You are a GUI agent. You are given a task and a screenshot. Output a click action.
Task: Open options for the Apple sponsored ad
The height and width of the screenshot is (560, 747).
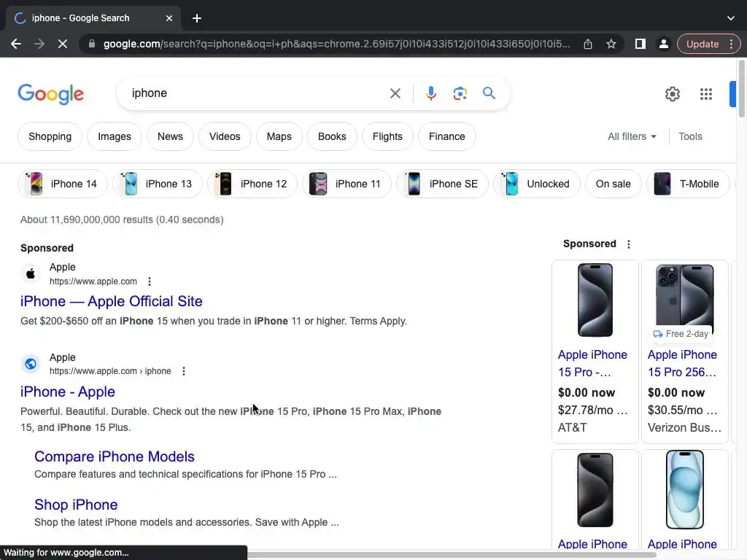click(x=149, y=281)
